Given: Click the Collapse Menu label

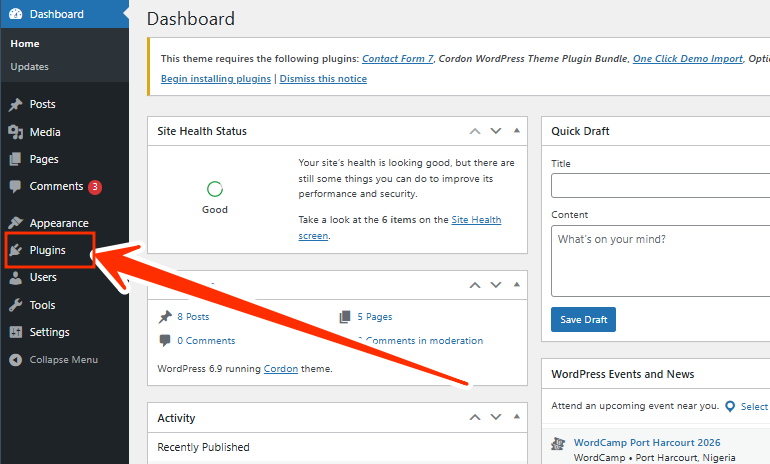Looking at the screenshot, I should pyautogui.click(x=64, y=360).
